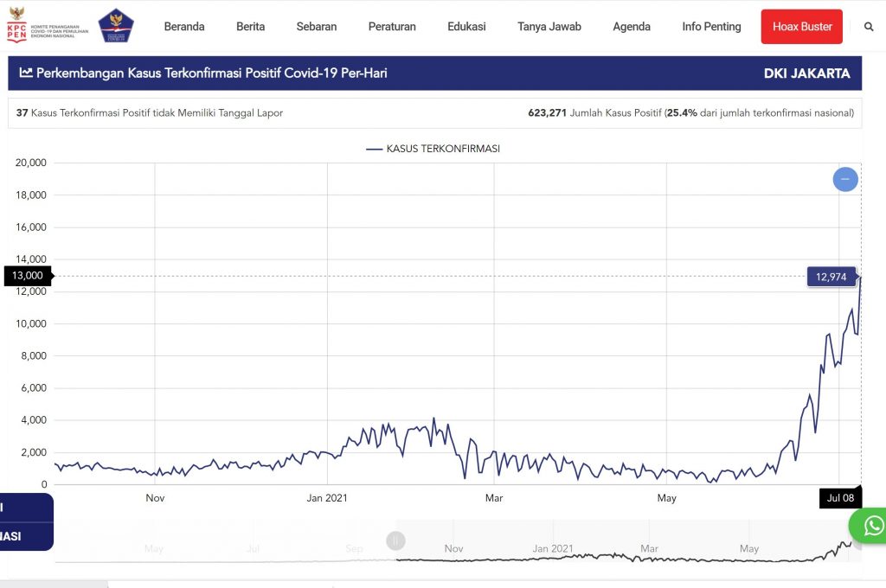Open the Agenda page

tap(632, 27)
